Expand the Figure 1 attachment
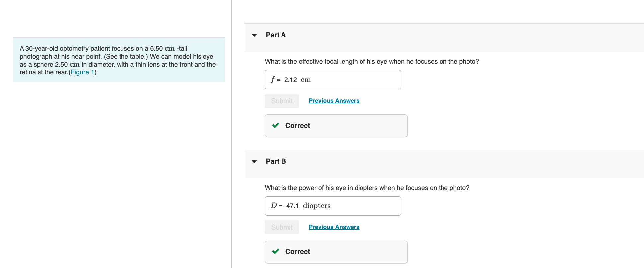The width and height of the screenshot is (644, 268). (82, 72)
